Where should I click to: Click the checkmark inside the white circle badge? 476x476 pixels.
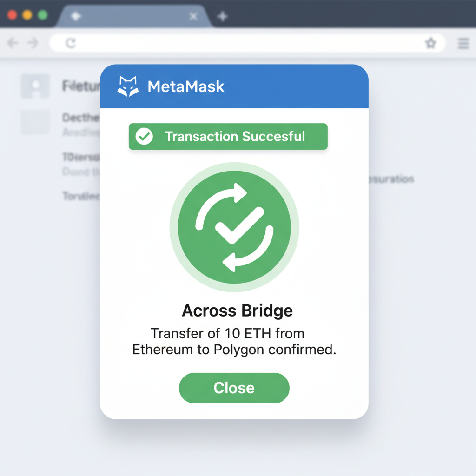point(144,136)
